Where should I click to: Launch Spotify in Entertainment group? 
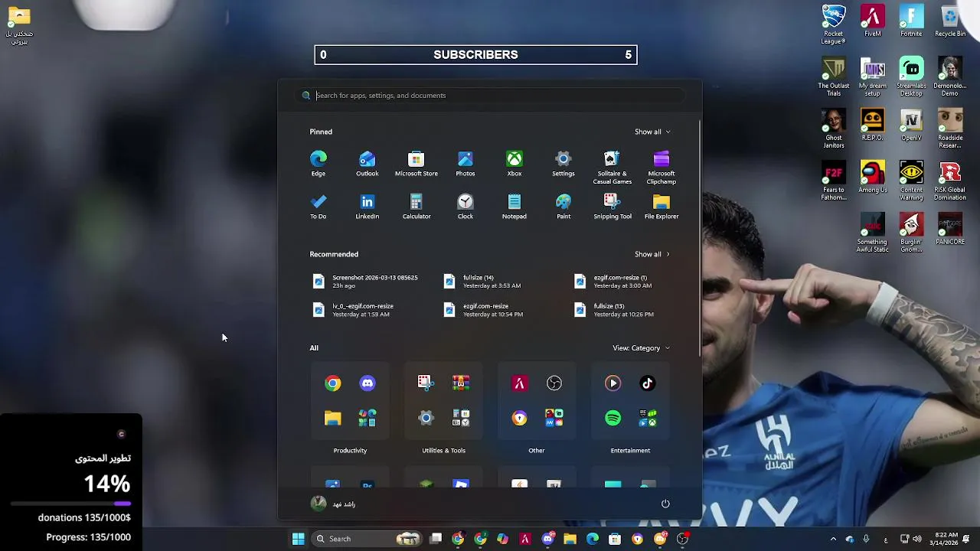(x=612, y=418)
